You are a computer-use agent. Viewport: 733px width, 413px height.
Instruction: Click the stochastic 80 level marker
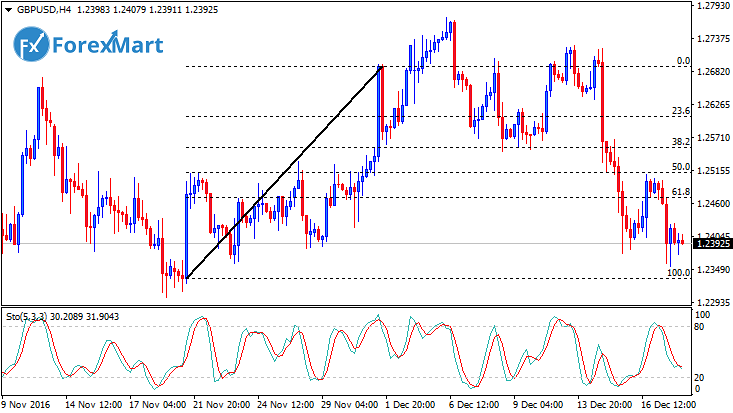699,326
